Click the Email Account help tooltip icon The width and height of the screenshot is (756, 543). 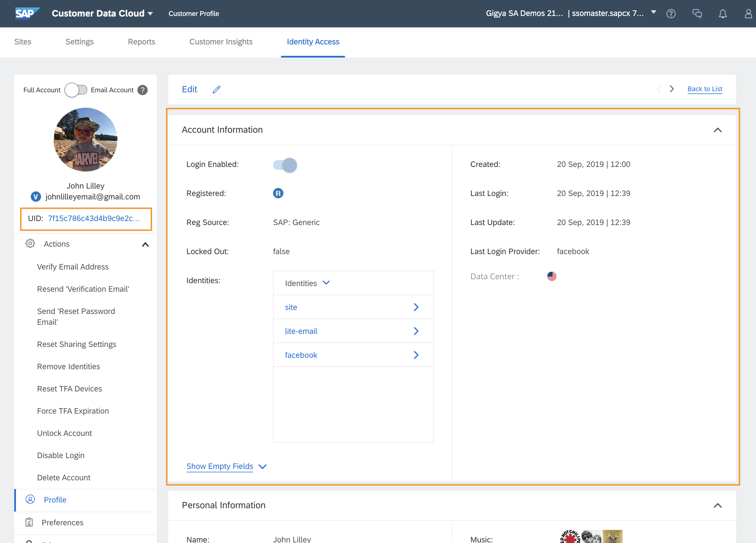[143, 90]
